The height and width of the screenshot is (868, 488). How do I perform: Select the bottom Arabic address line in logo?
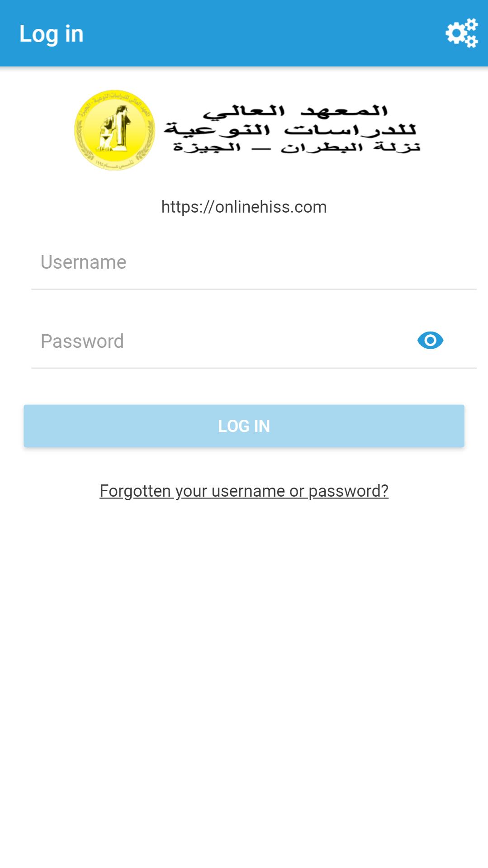pos(297,147)
